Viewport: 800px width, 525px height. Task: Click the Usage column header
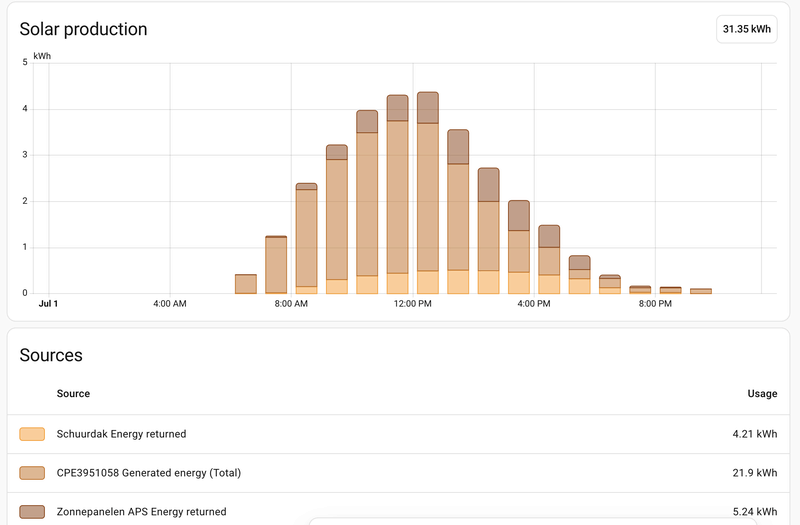[762, 394]
